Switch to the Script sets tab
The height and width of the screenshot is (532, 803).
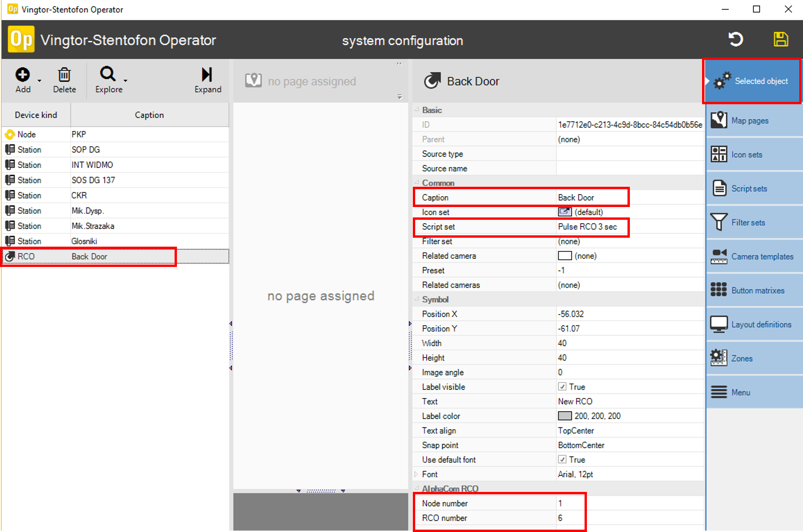[754, 189]
